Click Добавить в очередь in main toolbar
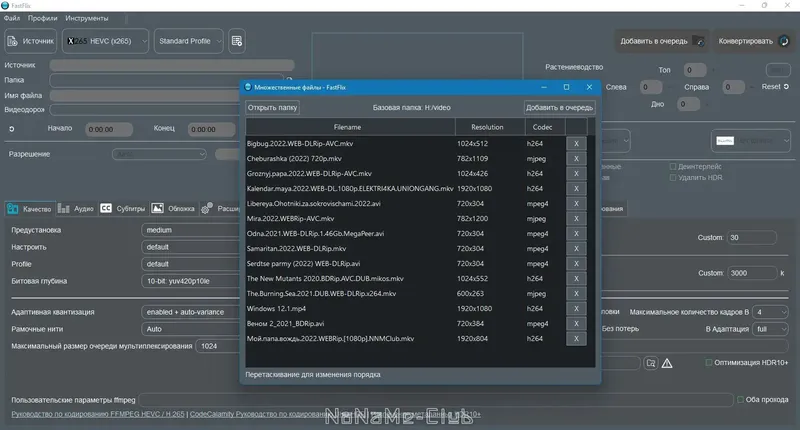Screen dimensions: 800x430 [x=662, y=41]
